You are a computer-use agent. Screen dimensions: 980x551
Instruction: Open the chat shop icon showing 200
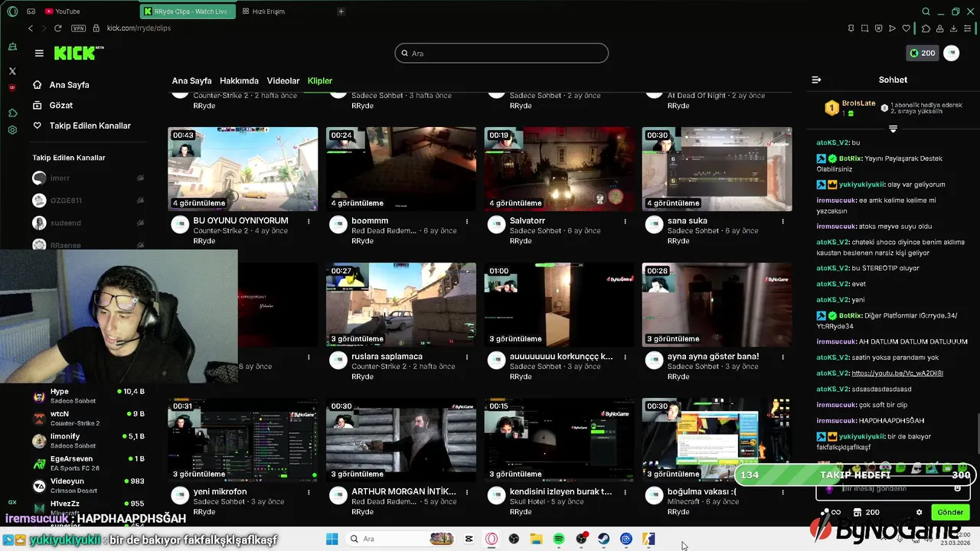click(866, 512)
